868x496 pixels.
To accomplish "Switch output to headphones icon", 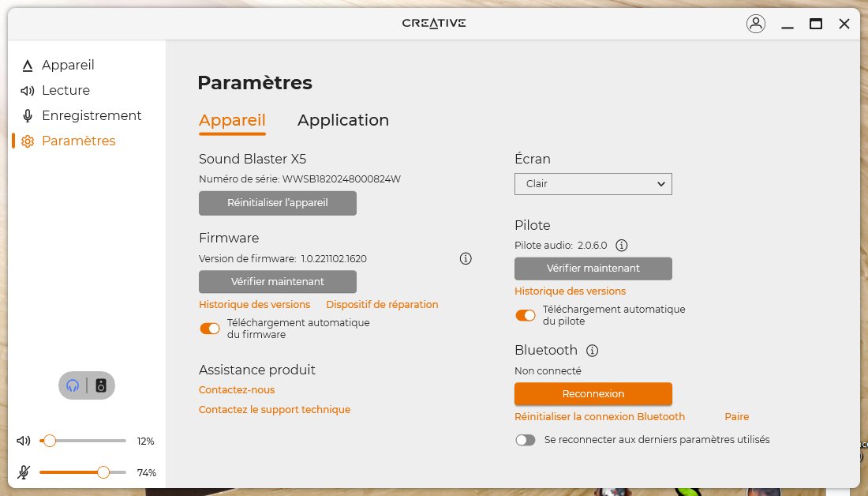I will click(x=73, y=386).
